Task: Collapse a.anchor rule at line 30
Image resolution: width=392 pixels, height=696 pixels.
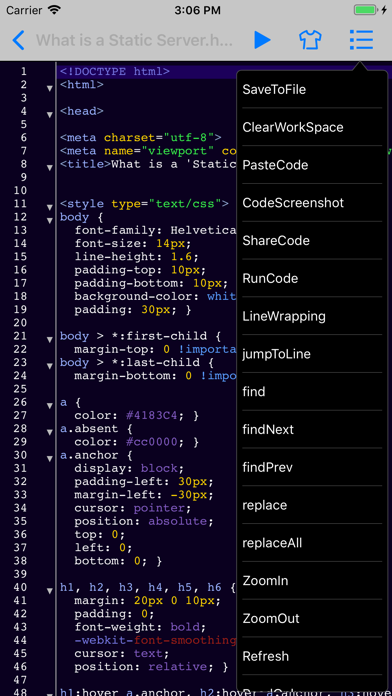Action: pyautogui.click(x=50, y=459)
